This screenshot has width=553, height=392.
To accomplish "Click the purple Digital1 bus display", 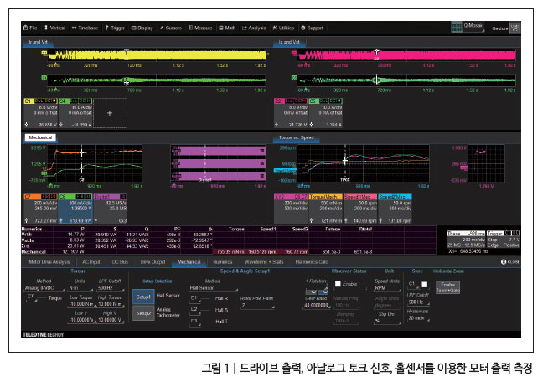I will [x=218, y=163].
